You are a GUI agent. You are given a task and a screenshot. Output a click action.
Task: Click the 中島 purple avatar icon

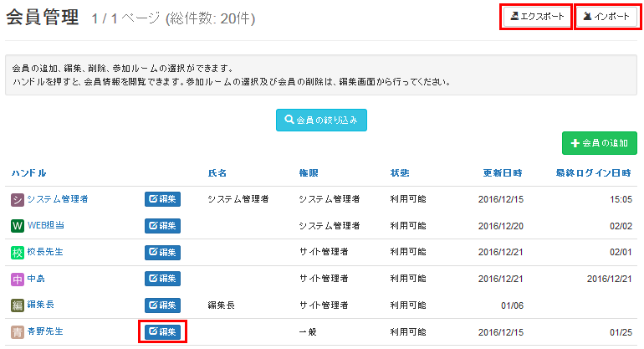click(x=18, y=280)
